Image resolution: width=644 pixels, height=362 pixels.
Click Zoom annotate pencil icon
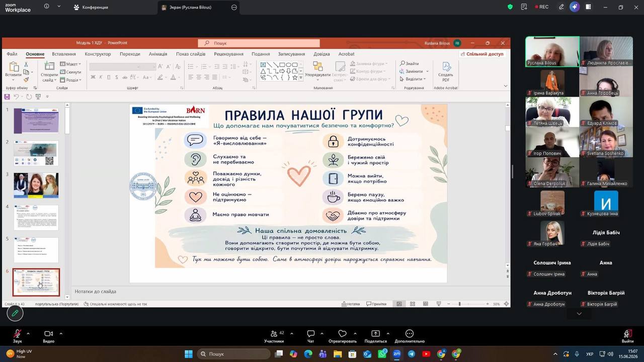click(15, 313)
